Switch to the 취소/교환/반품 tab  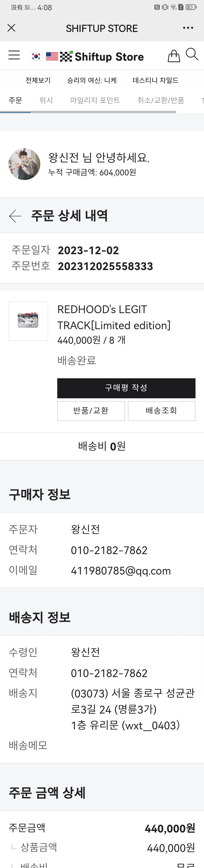(161, 100)
